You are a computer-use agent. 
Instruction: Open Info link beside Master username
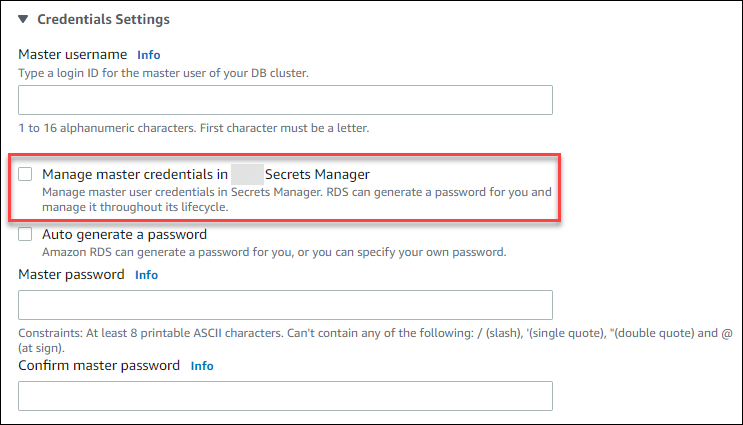pyautogui.click(x=148, y=55)
